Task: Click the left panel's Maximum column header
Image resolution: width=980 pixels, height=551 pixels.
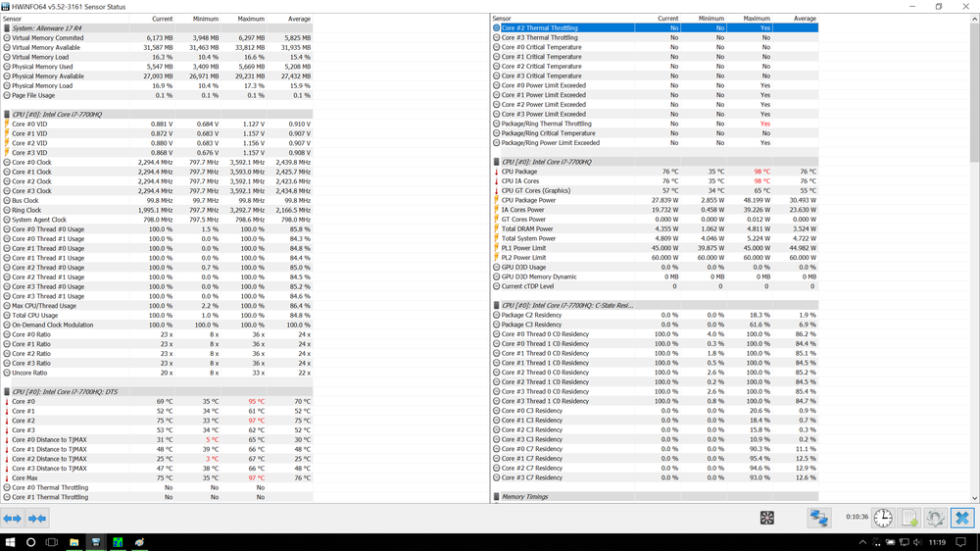Action: [251, 19]
